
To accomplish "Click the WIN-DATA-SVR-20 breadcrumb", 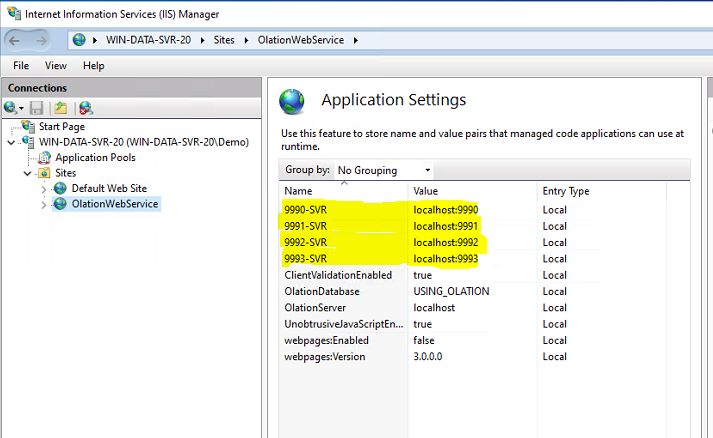I will coord(148,40).
